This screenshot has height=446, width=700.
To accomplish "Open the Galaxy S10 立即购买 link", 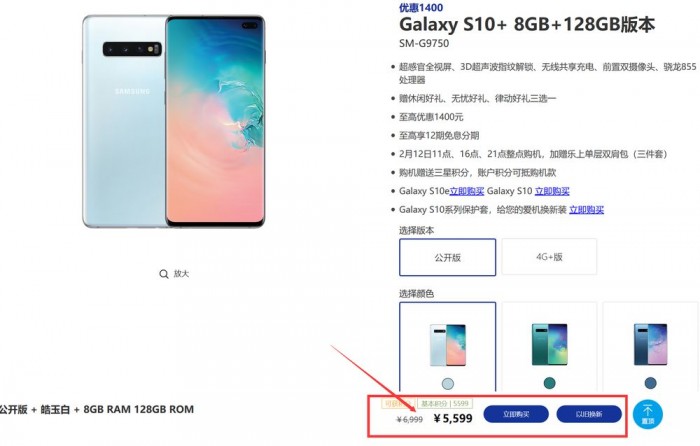I will (x=552, y=191).
